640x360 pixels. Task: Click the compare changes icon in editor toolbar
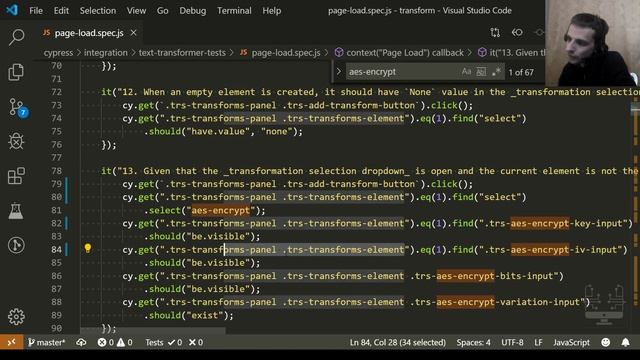pos(495,32)
